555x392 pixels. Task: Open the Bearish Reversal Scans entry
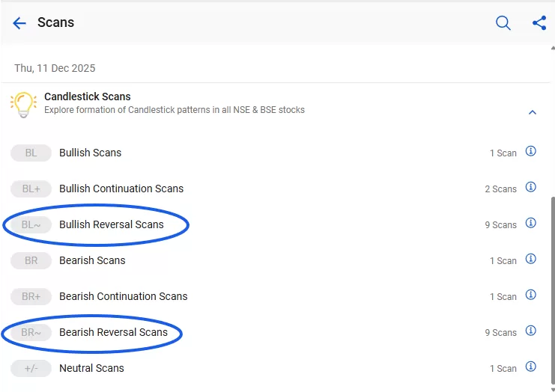tap(113, 332)
